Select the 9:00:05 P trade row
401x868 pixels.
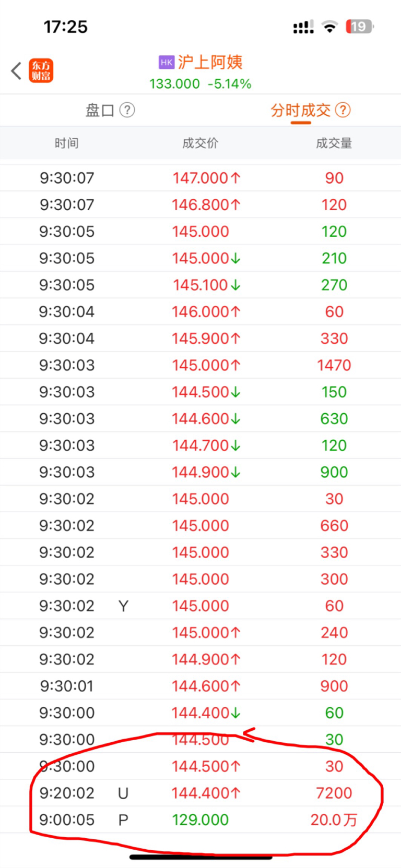[200, 819]
